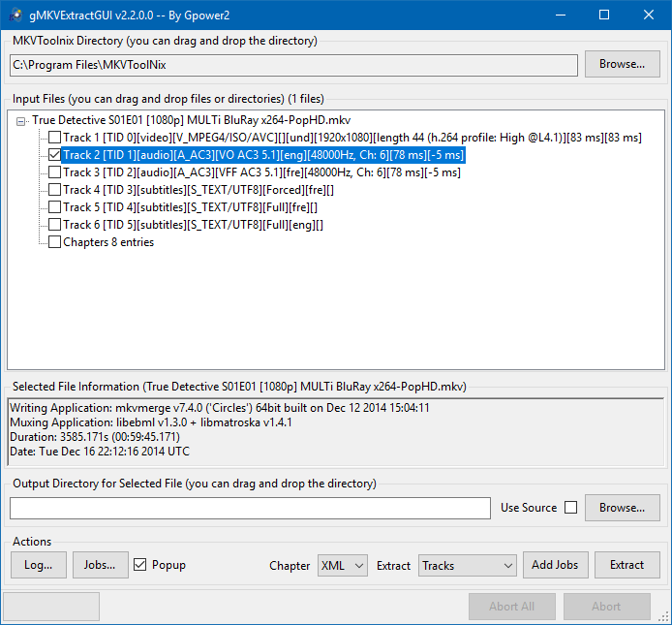Image resolution: width=672 pixels, height=625 pixels.
Task: Click the Date Tue Dec 16 info line
Action: click(x=100, y=452)
